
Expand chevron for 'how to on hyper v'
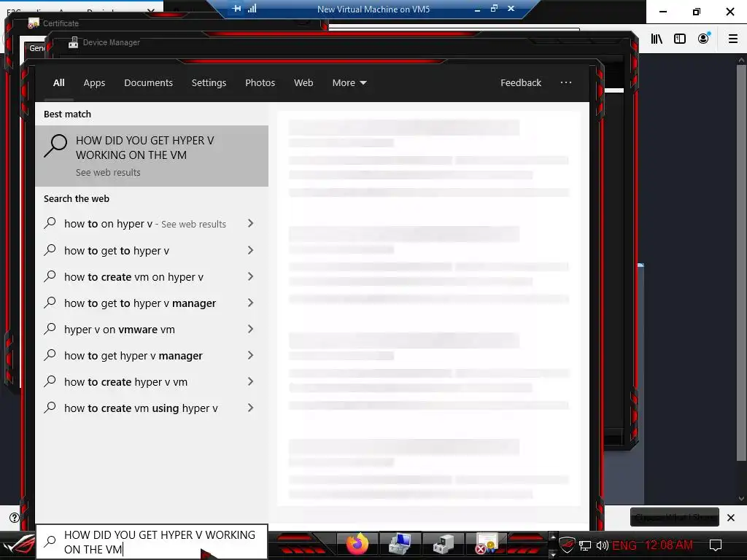251,223
